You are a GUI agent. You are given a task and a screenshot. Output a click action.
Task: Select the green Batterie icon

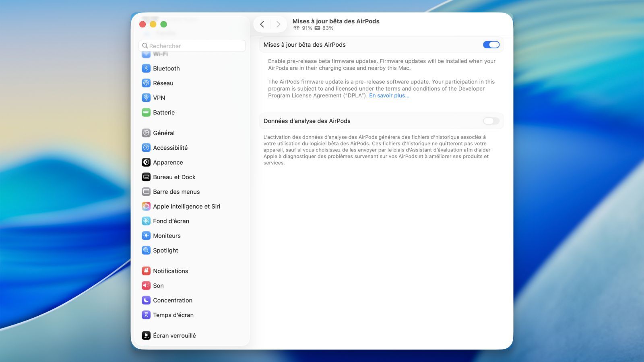pyautogui.click(x=146, y=112)
